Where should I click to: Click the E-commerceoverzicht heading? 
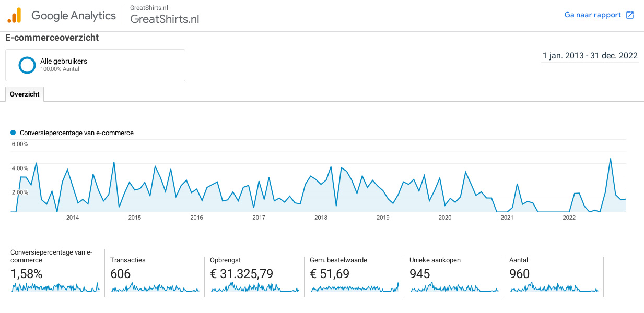point(52,38)
